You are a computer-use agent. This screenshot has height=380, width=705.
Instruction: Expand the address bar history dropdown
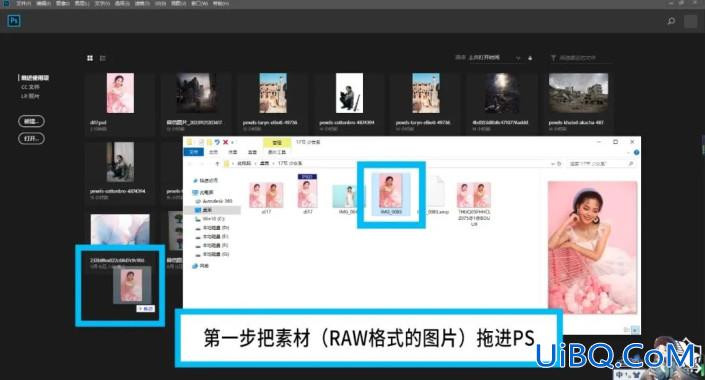(553, 164)
